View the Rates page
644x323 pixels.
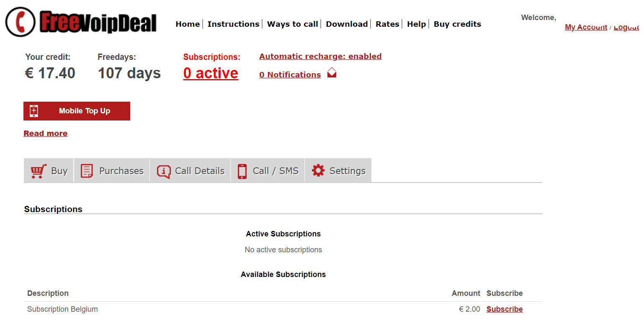[387, 24]
